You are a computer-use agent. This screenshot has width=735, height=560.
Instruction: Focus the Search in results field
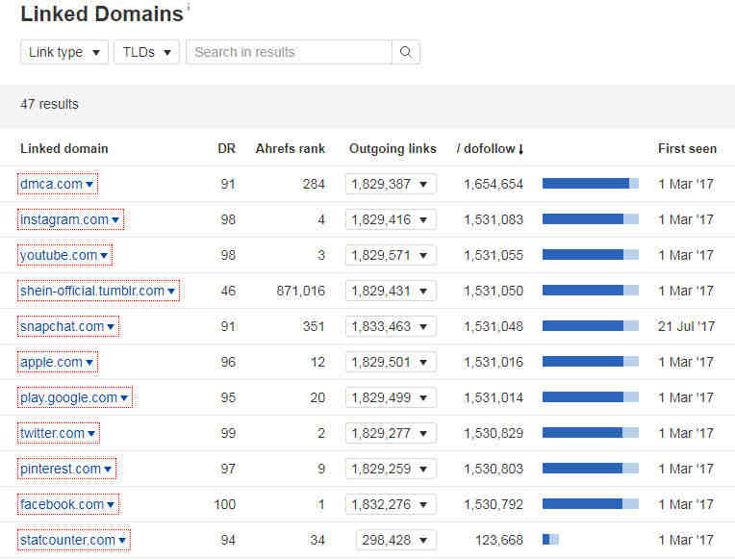pos(289,52)
